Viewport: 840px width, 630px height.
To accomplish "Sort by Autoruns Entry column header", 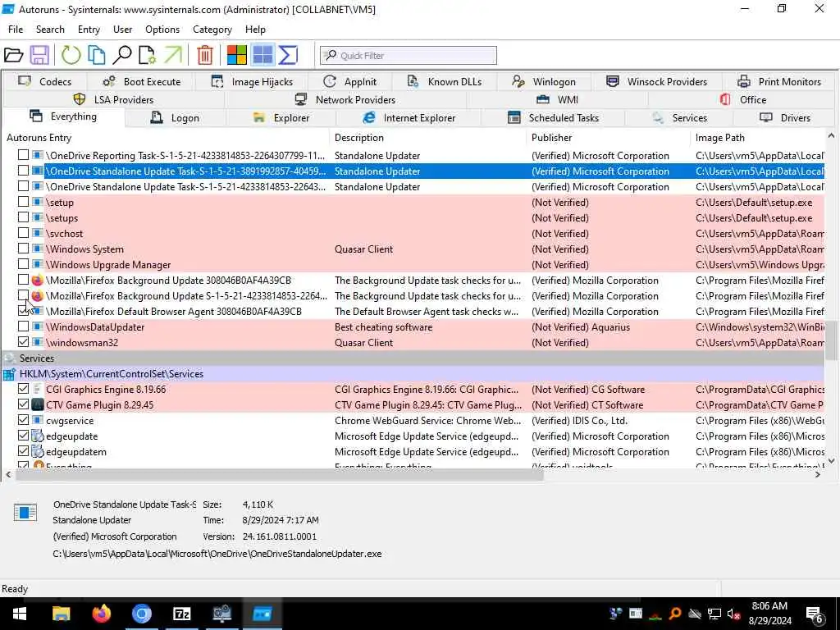I will click(x=166, y=138).
